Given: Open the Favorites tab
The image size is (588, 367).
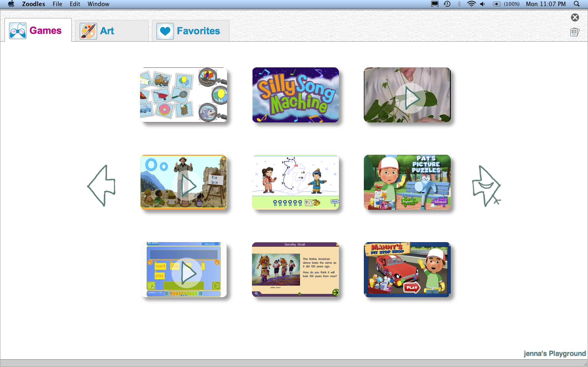Looking at the screenshot, I should pyautogui.click(x=191, y=31).
